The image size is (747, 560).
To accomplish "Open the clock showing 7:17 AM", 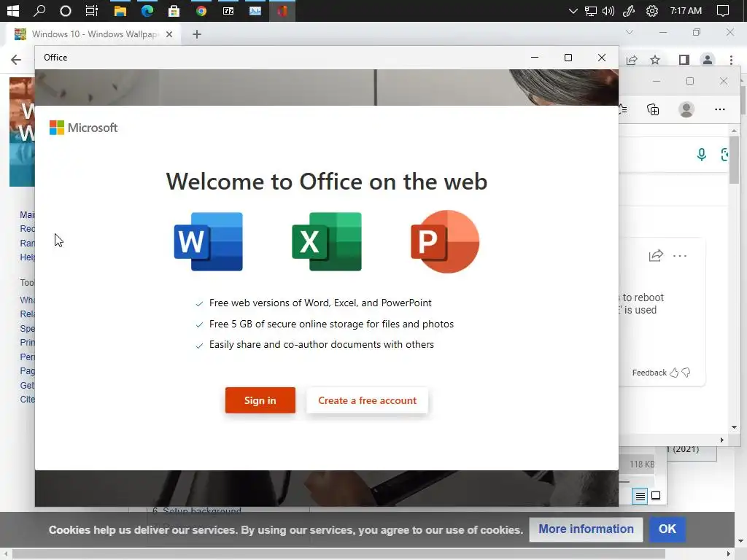I will [686, 10].
